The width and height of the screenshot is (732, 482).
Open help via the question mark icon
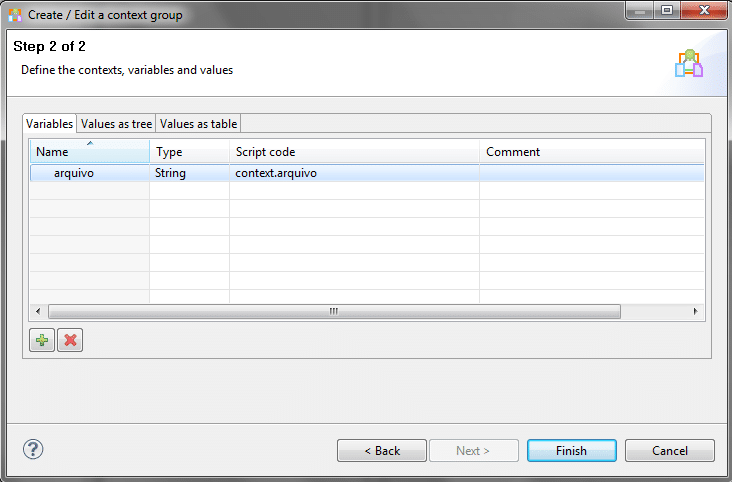tap(33, 449)
